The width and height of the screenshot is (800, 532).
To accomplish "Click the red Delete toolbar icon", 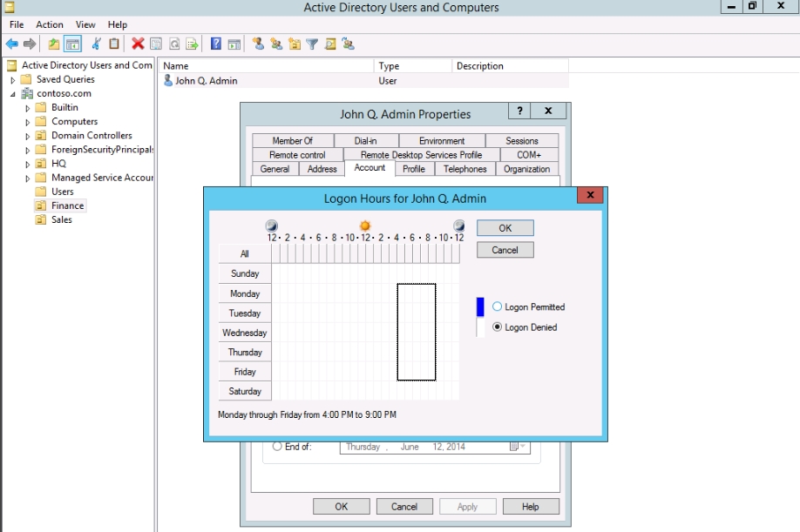I will click(x=138, y=44).
